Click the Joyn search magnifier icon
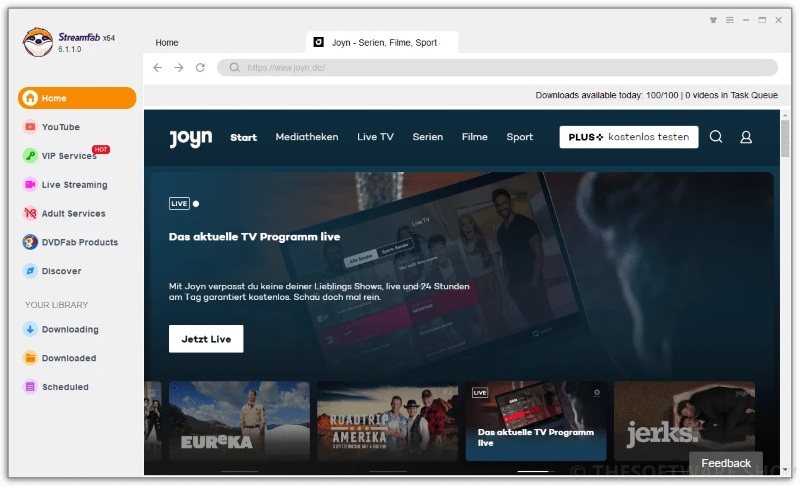The height and width of the screenshot is (486, 800). pos(716,137)
